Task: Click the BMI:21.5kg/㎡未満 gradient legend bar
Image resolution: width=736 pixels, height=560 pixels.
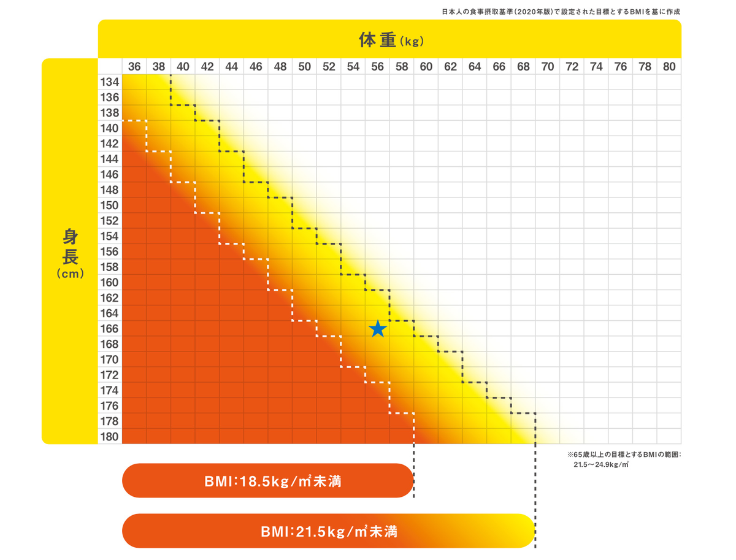Action: 329,531
